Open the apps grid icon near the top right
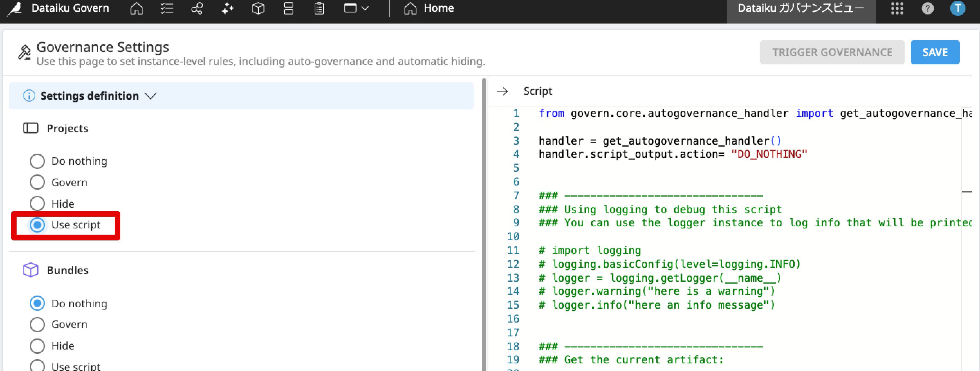This screenshot has width=980, height=371. pyautogui.click(x=897, y=8)
